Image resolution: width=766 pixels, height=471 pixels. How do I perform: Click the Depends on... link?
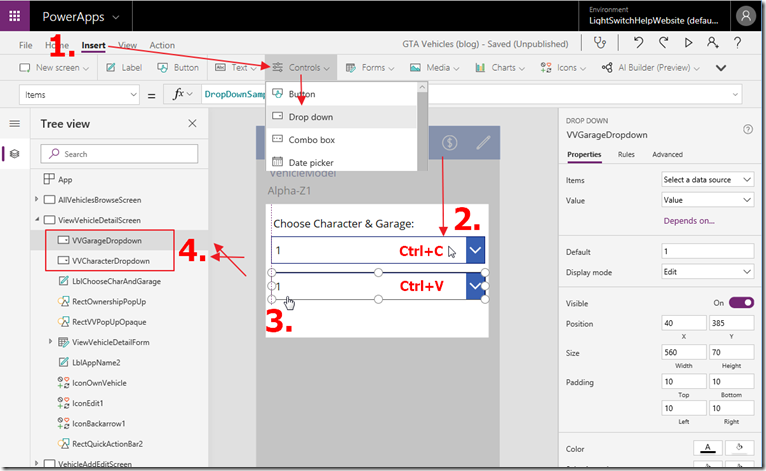coord(689,221)
